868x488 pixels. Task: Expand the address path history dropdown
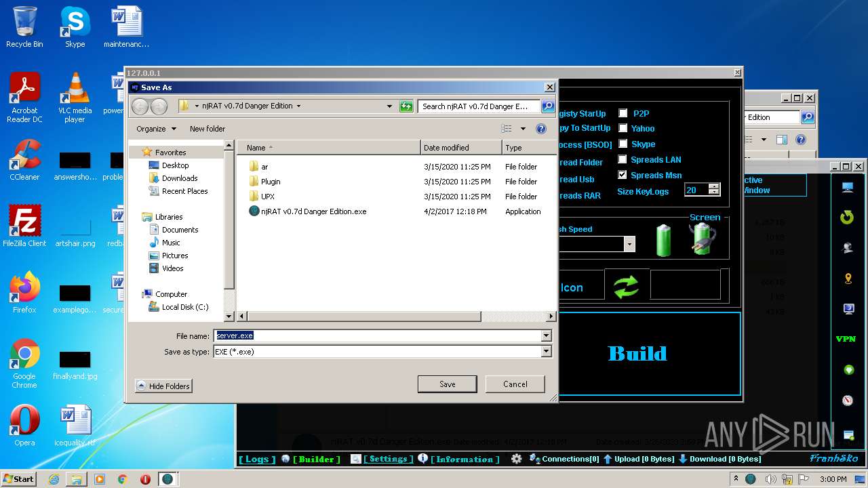(x=389, y=106)
